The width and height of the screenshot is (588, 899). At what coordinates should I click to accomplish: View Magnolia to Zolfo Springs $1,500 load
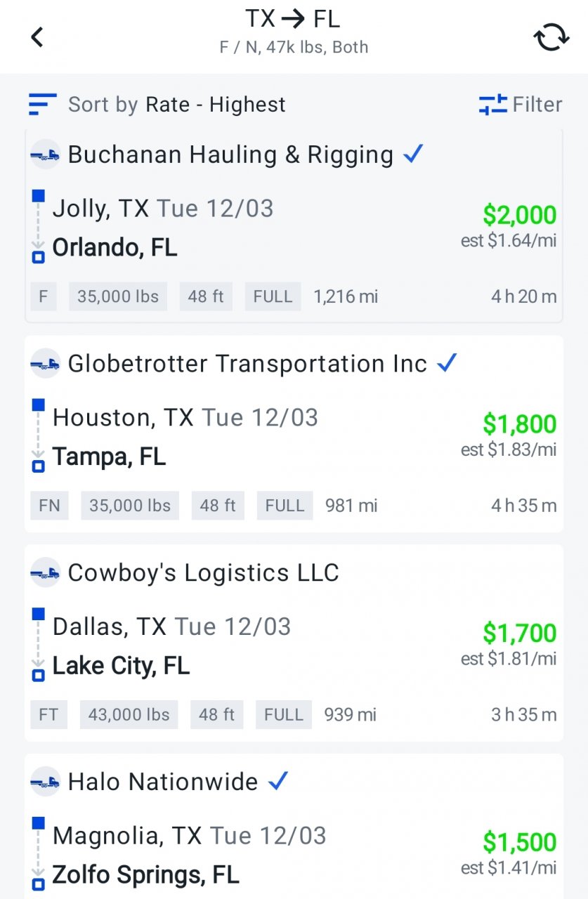point(294,827)
